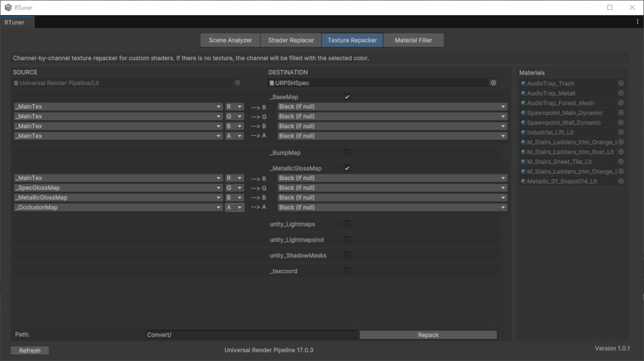Click the picker icon on the SOURCE shader field
The image size is (644, 361).
pos(237,83)
